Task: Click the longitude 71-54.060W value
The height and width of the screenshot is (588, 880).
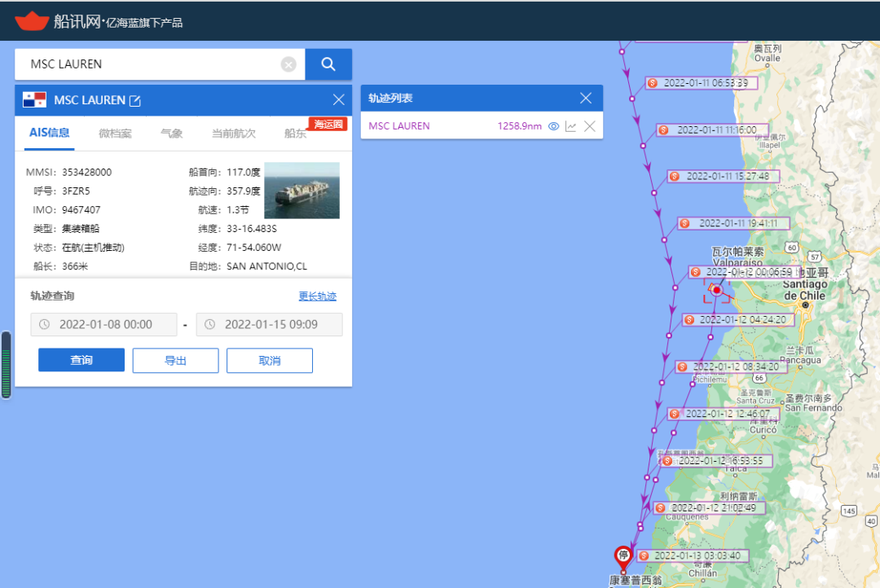Action: tap(254, 248)
